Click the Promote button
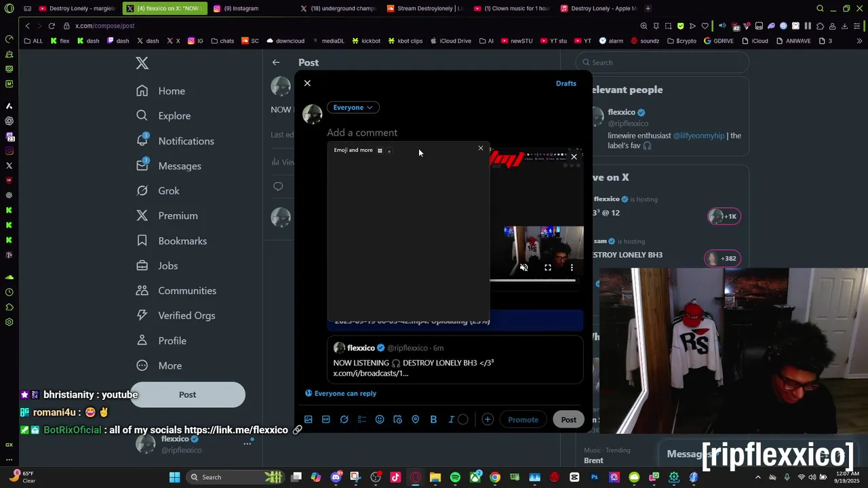This screenshot has width=868, height=488. coord(523,420)
